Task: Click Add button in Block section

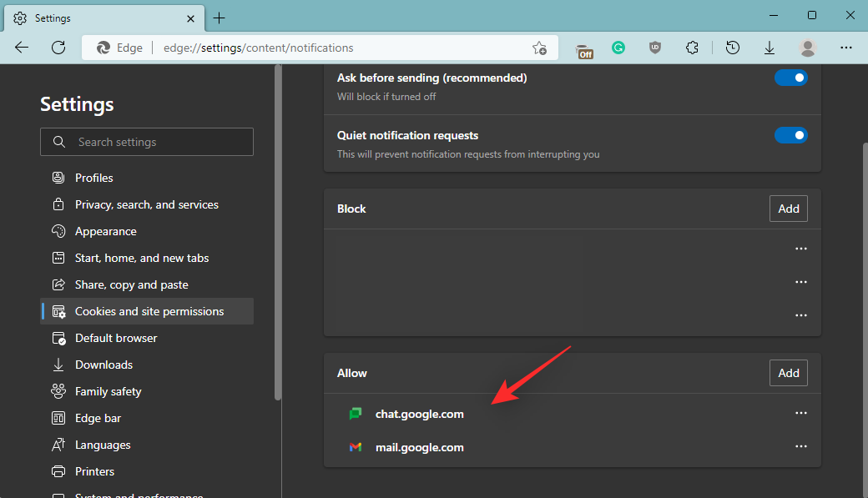Action: coord(788,209)
